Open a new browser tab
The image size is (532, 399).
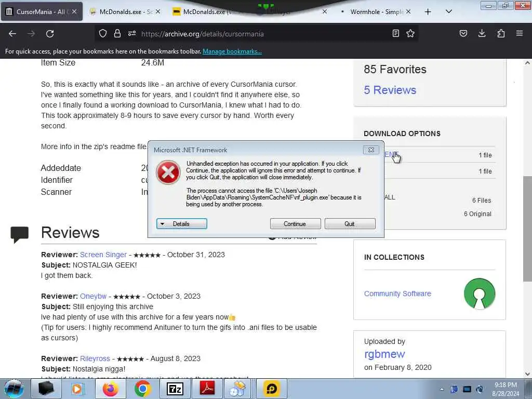(428, 12)
